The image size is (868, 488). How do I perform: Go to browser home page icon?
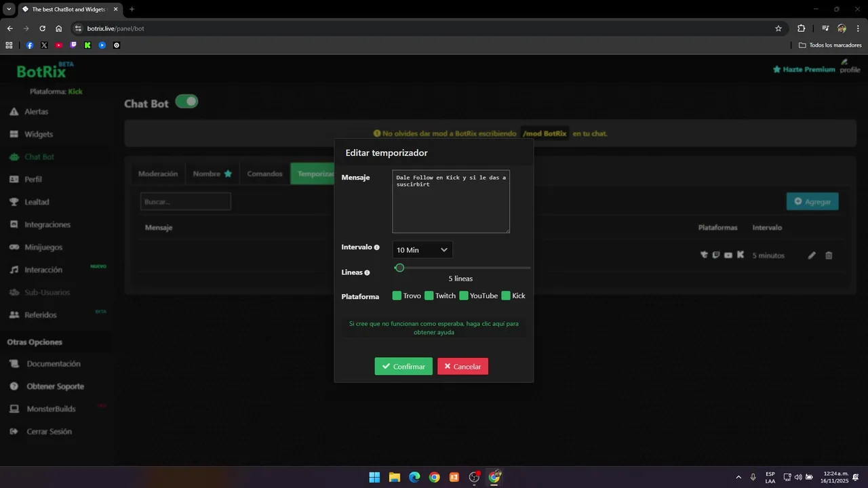[58, 28]
